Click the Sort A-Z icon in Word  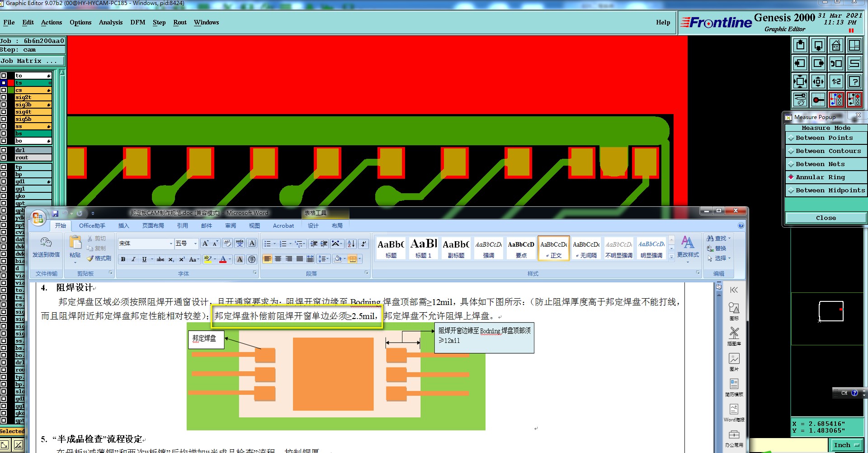pos(351,244)
